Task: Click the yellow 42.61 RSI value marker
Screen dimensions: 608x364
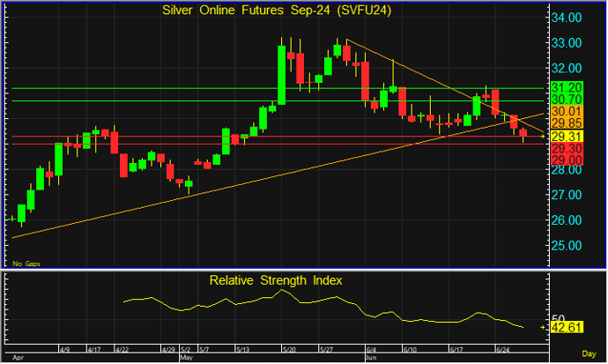Action: tap(563, 329)
